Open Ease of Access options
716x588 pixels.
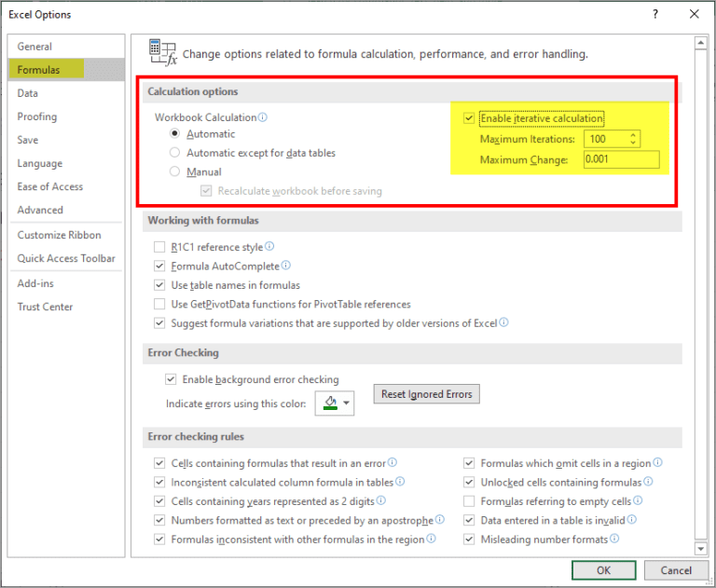pyautogui.click(x=66, y=186)
